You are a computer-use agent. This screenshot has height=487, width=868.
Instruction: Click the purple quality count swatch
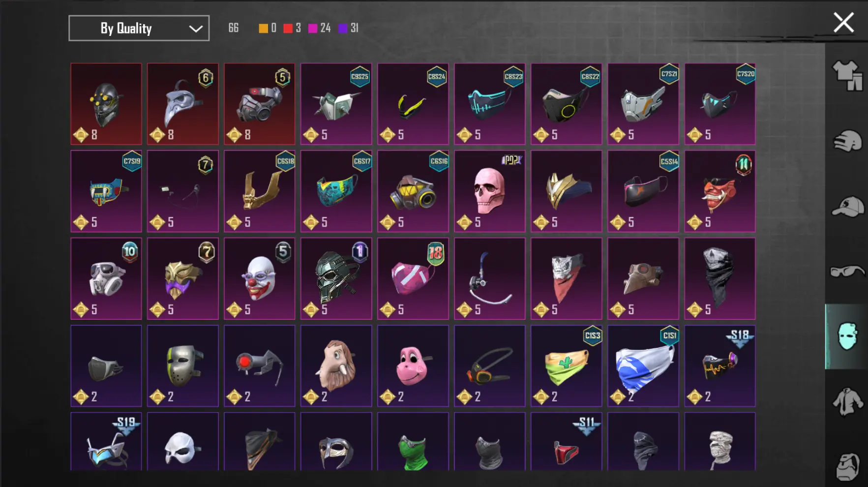click(x=343, y=28)
